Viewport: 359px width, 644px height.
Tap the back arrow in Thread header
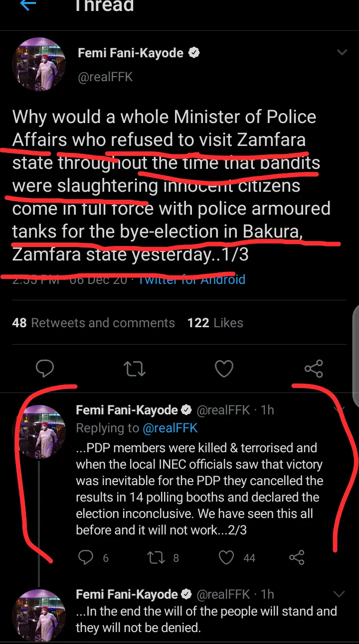click(x=28, y=5)
